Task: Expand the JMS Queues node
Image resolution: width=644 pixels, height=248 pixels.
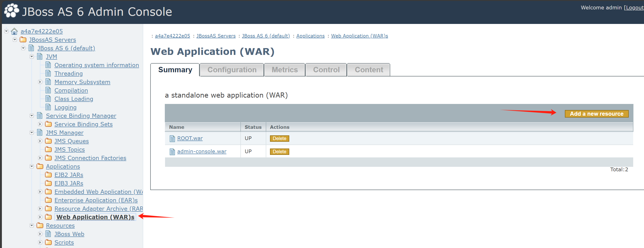Action: pos(40,141)
